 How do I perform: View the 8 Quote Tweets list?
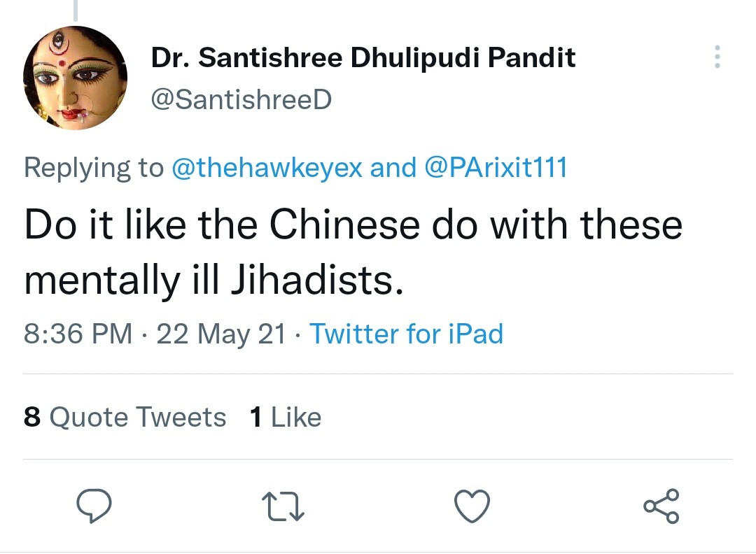[125, 418]
